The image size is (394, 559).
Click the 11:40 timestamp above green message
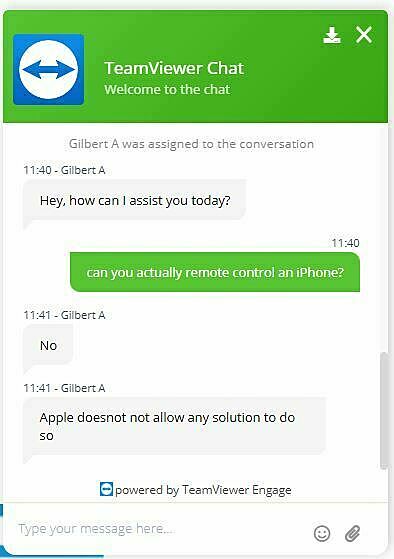click(x=345, y=243)
